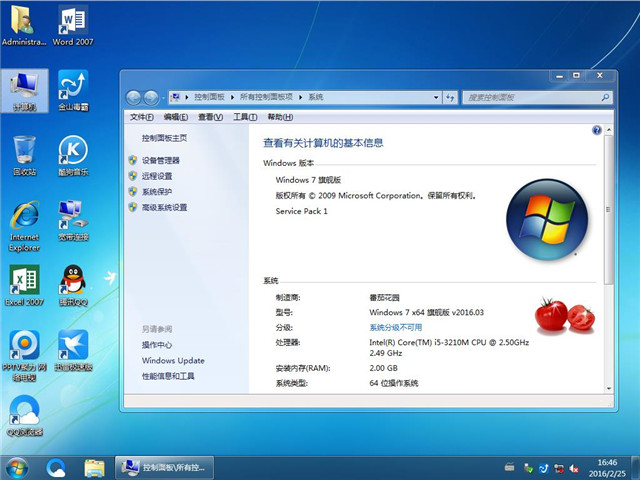Open the 腾讯QQ penguin icon
Screen dimensions: 640x480
point(73,286)
